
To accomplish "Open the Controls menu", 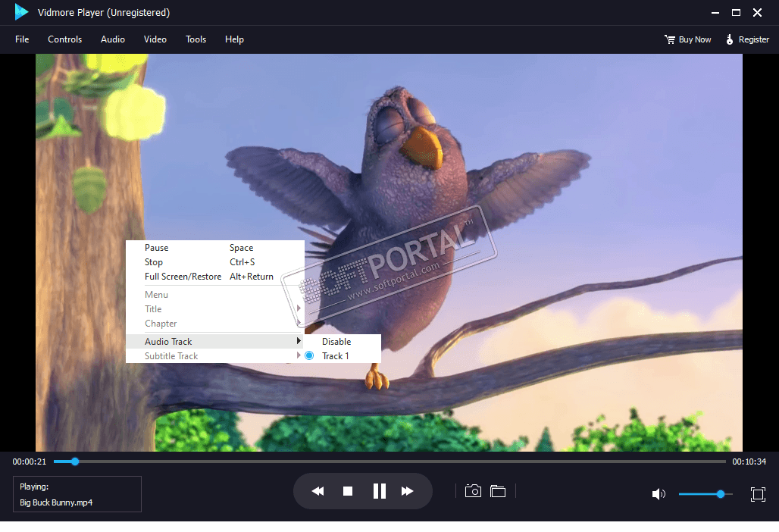I will (x=64, y=39).
